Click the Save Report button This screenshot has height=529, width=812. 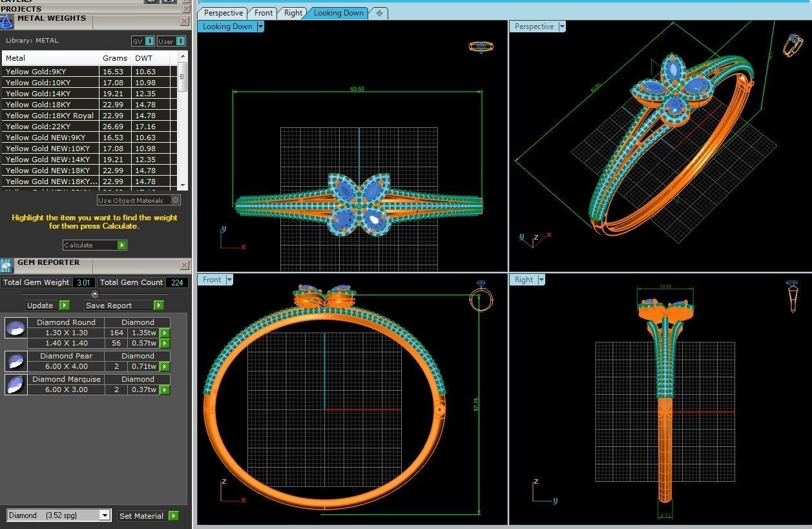(x=124, y=306)
